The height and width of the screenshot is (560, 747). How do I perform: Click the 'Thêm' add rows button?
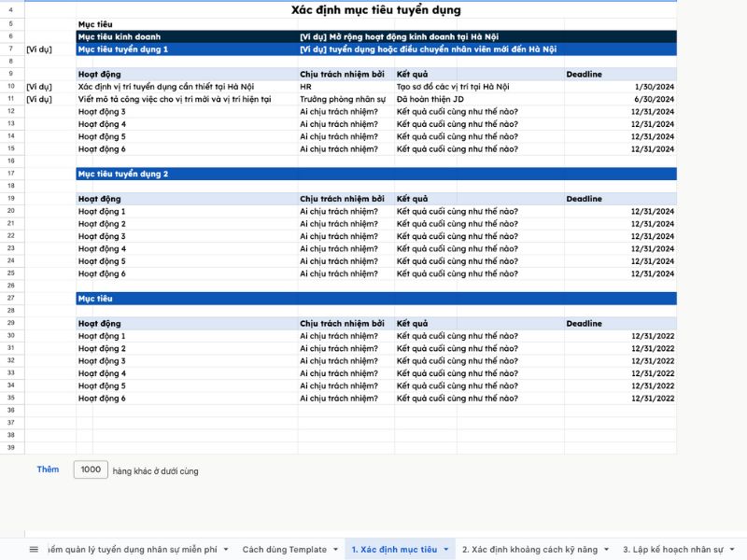(x=48, y=469)
